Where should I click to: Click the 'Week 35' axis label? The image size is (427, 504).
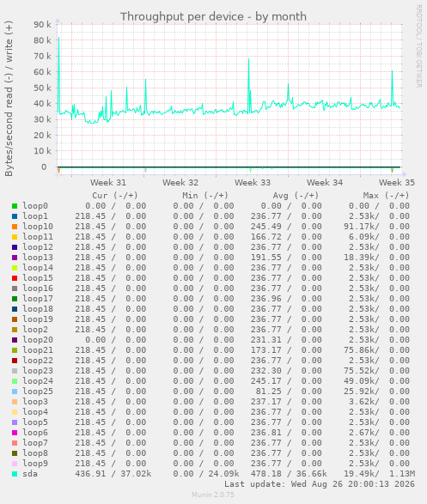click(397, 183)
